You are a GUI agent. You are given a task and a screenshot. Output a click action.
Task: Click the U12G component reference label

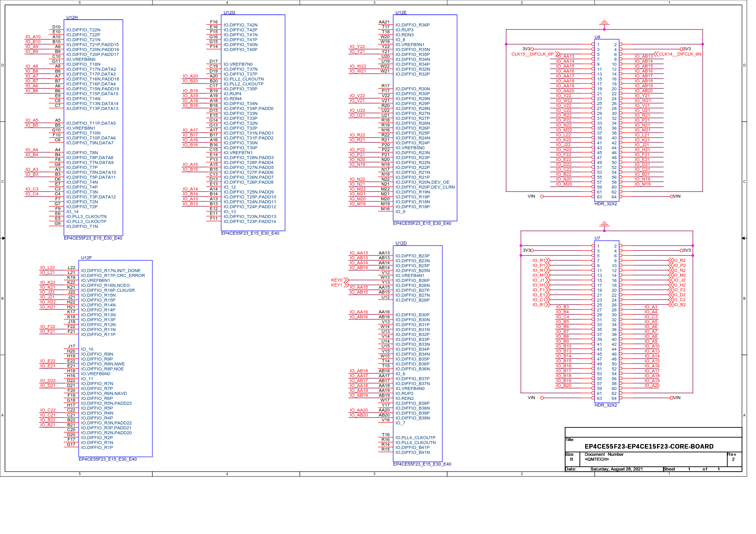pyautogui.click(x=229, y=12)
